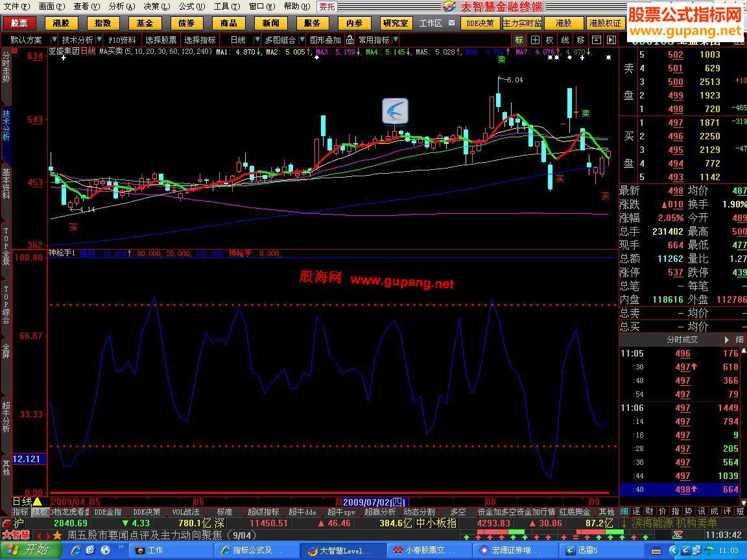This screenshot has height=560, width=747.
Task: Click the yellow triangle next to 日线
Action: tap(38, 502)
